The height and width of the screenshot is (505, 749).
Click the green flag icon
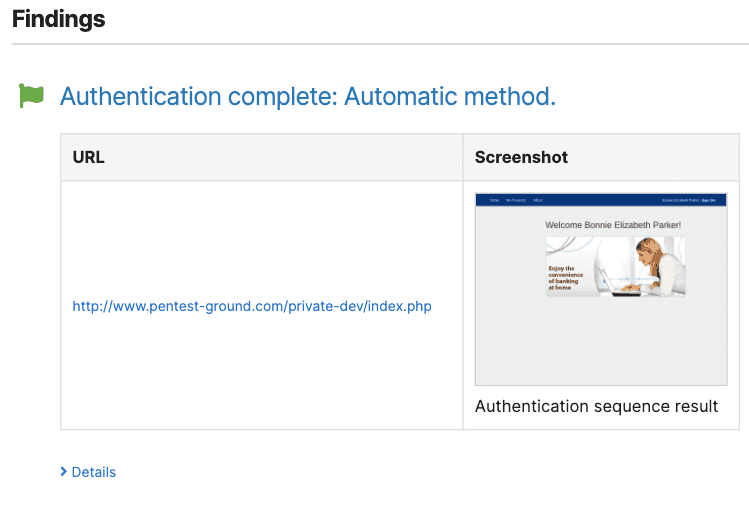[32, 96]
